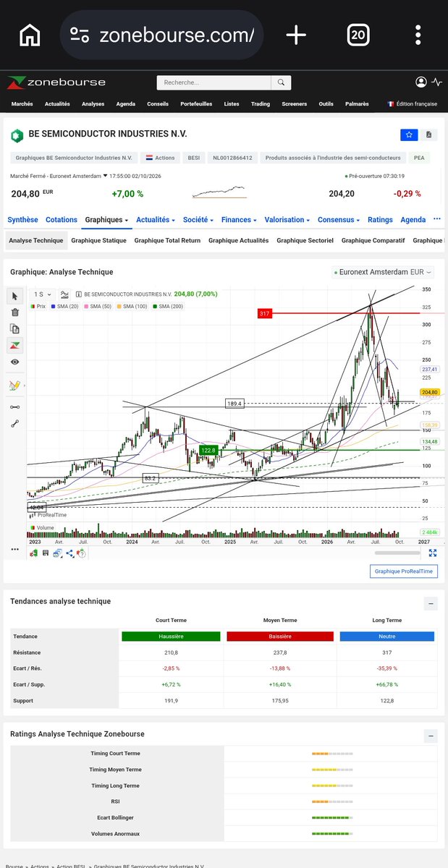Collapse the Ratings Analyse Technique Zonebourse panel
Viewport: 448px width, 868px height.
431,736
